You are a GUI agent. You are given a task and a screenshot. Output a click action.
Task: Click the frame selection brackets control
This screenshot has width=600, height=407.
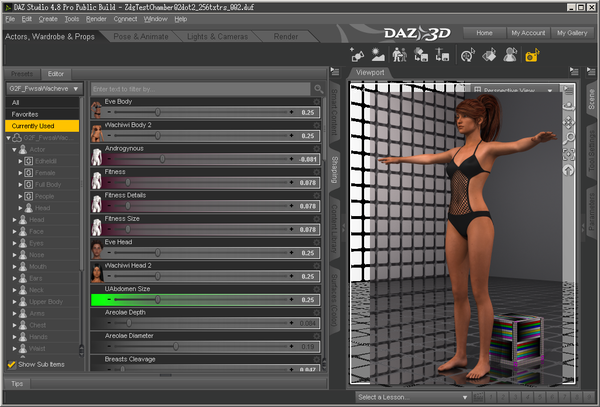pyautogui.click(x=569, y=154)
